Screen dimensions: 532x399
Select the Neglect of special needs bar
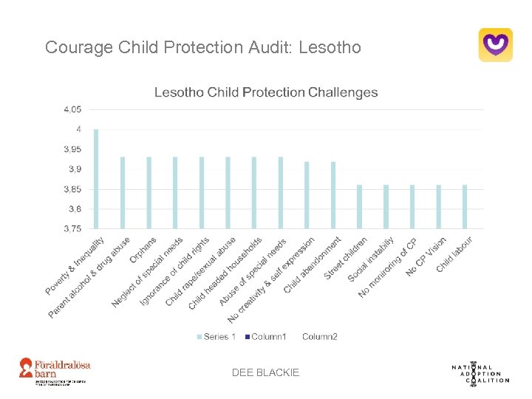coord(175,192)
